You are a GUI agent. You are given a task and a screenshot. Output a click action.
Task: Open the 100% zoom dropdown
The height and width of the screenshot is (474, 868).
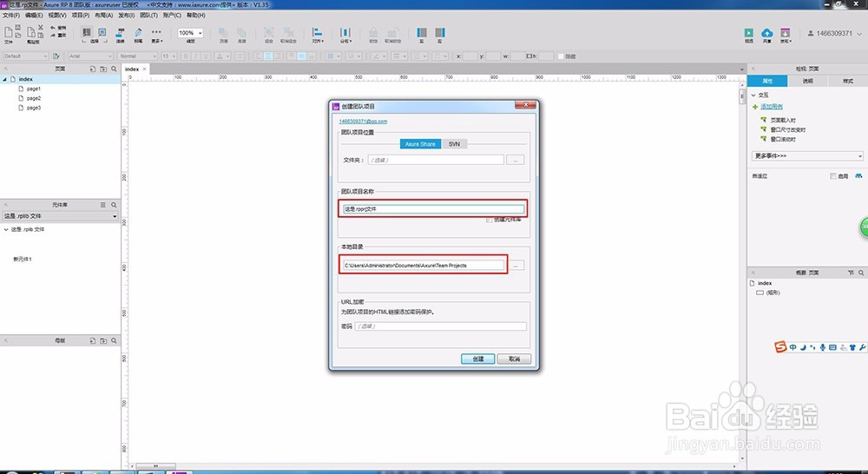click(190, 33)
